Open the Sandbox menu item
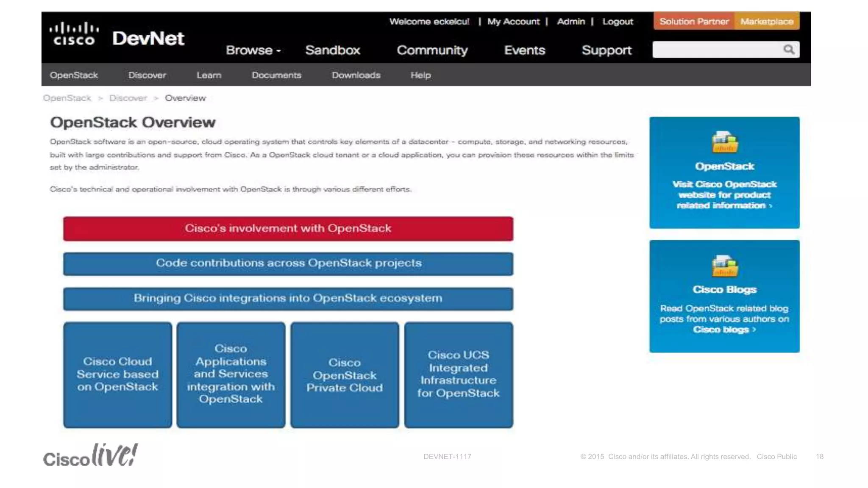 (333, 50)
